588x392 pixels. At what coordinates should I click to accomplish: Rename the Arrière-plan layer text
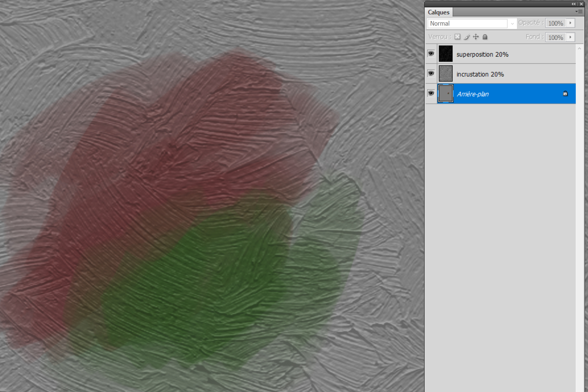pyautogui.click(x=473, y=94)
